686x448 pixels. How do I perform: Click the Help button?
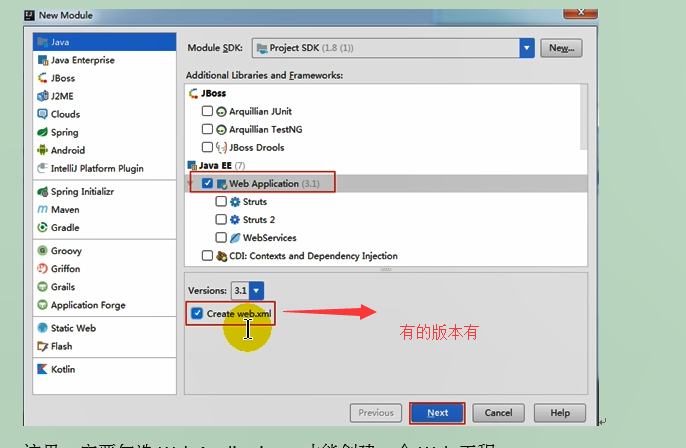click(x=560, y=413)
